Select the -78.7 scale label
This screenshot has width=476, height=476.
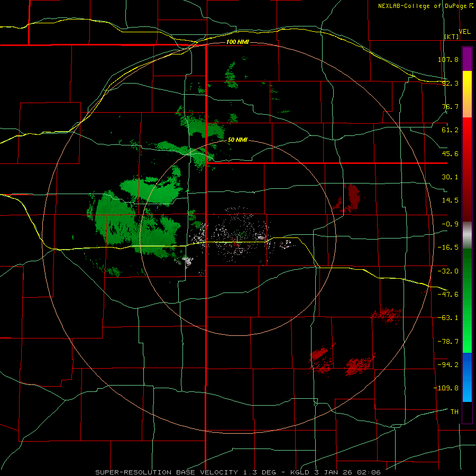pos(448,342)
